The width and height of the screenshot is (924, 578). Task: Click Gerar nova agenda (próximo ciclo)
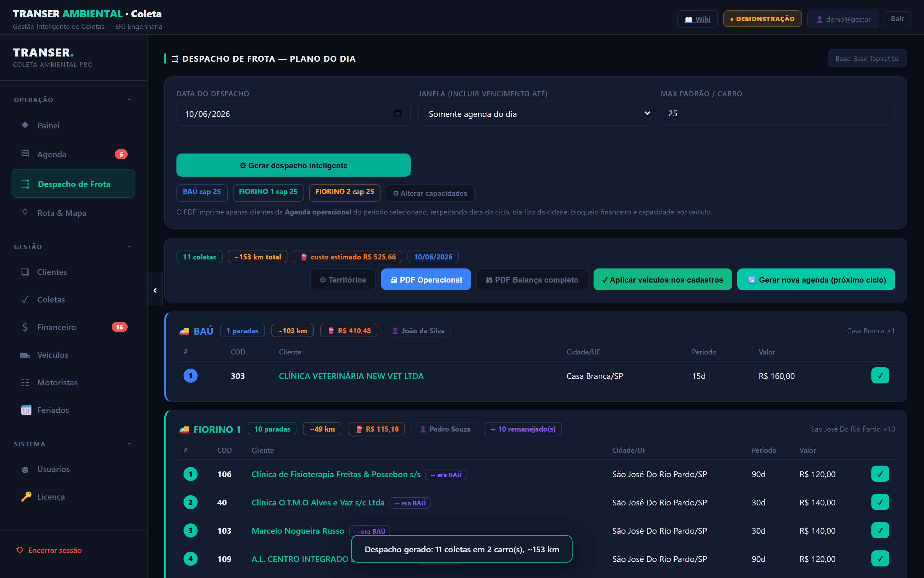(816, 280)
